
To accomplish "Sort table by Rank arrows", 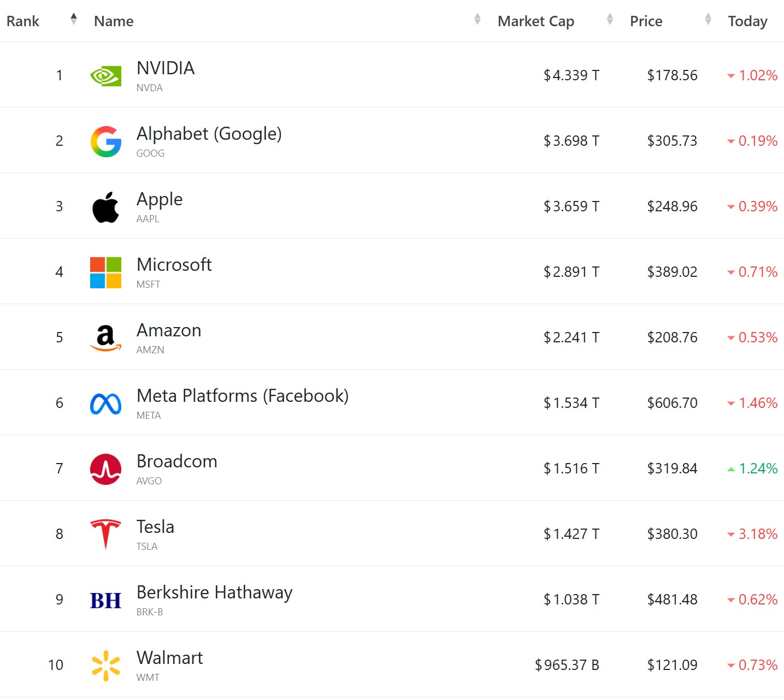I will click(x=74, y=19).
